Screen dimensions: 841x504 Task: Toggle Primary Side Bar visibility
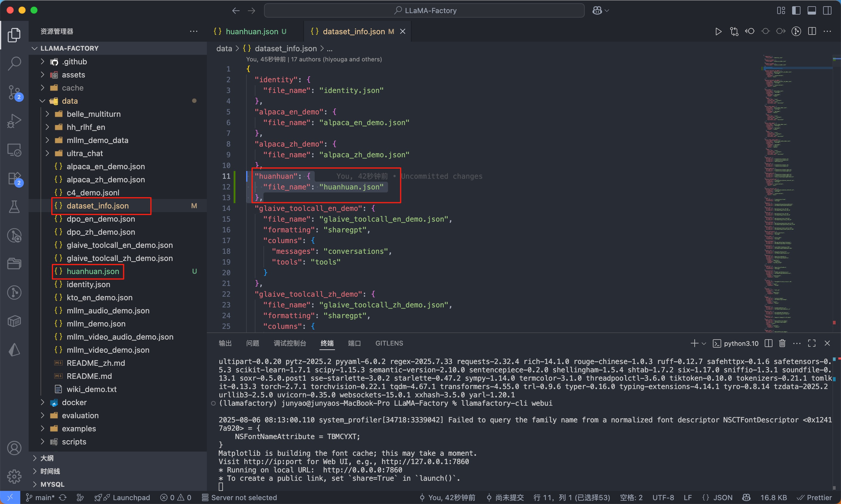[796, 10]
